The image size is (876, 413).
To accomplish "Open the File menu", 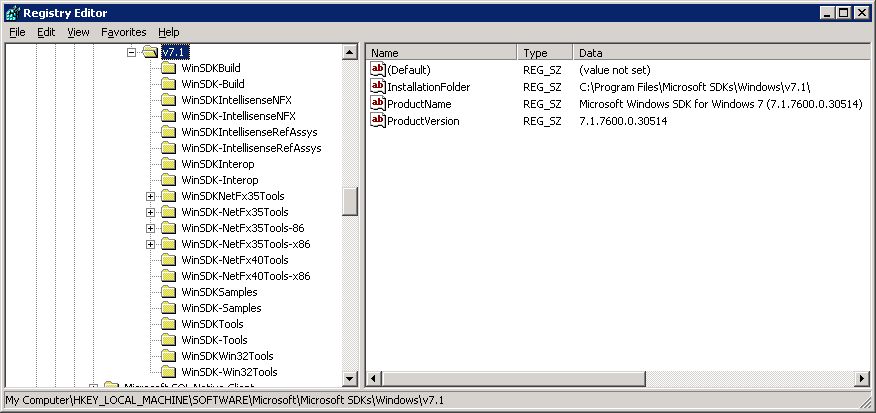I will tap(17, 32).
